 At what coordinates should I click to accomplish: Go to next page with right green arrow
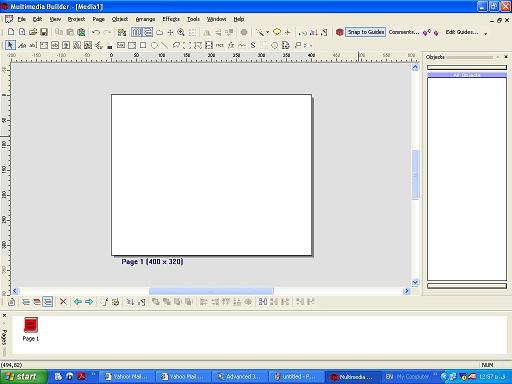[x=89, y=302]
